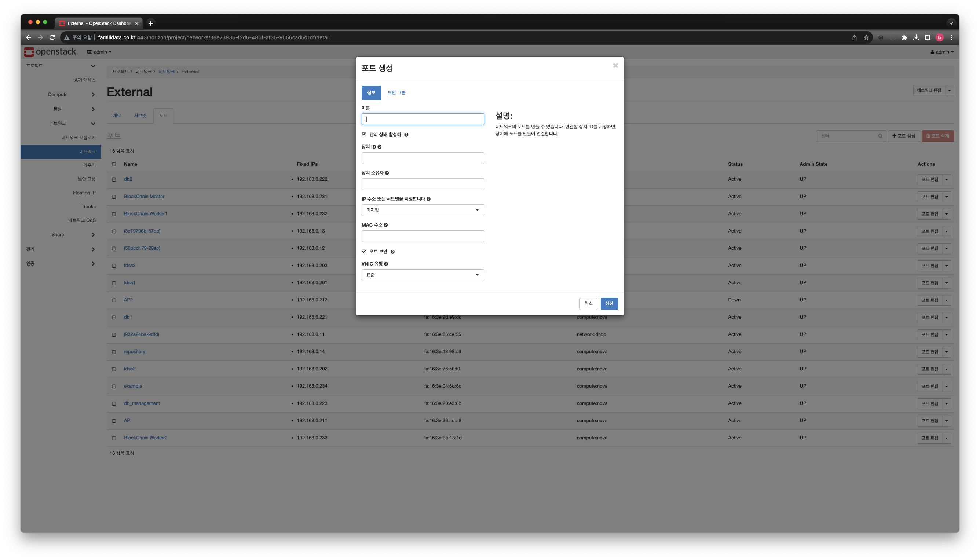The image size is (980, 560).
Task: Uncheck the 포트 보안 checkbox
Action: coord(364,252)
